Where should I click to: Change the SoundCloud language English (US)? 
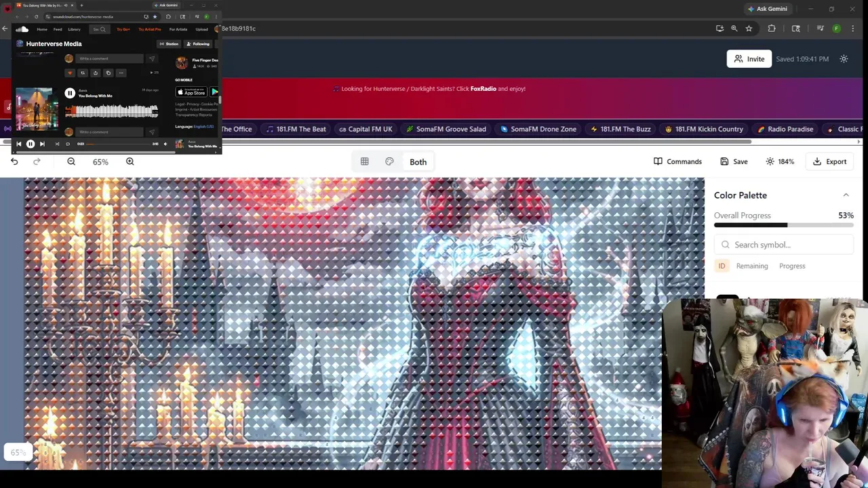click(x=203, y=127)
